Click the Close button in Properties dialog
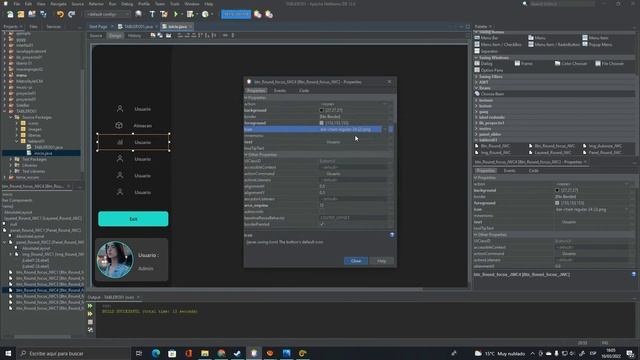Image resolution: width=640 pixels, height=360 pixels. (356, 261)
